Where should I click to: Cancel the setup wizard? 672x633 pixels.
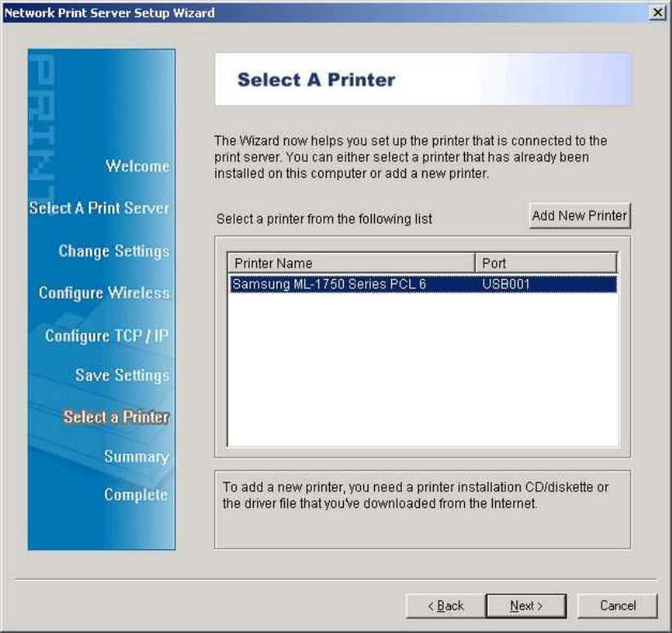point(617,605)
